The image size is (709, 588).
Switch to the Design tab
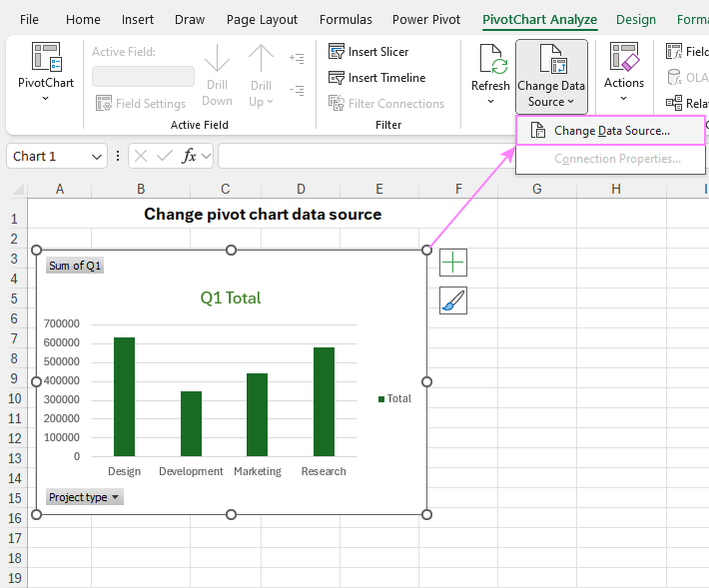point(636,20)
